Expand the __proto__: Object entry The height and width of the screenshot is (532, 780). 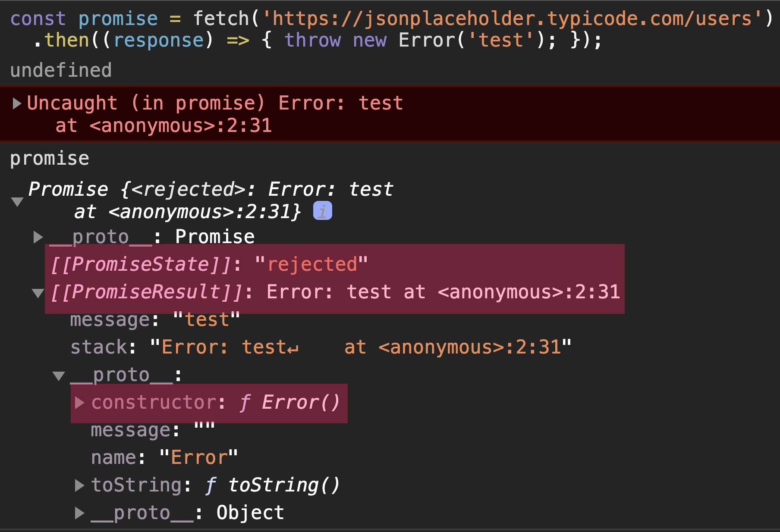pyautogui.click(x=79, y=513)
